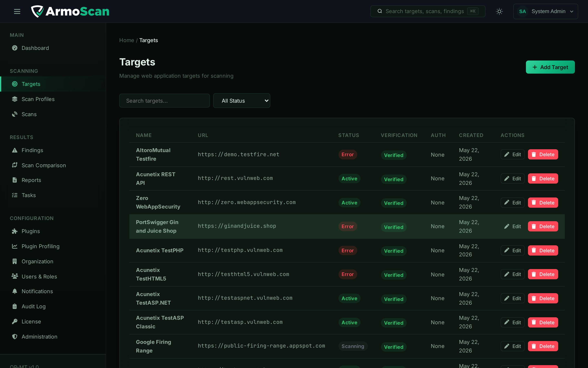Click the URL https://ginandjuice.shop
Viewport: 588px width, 368px height.
click(237, 226)
